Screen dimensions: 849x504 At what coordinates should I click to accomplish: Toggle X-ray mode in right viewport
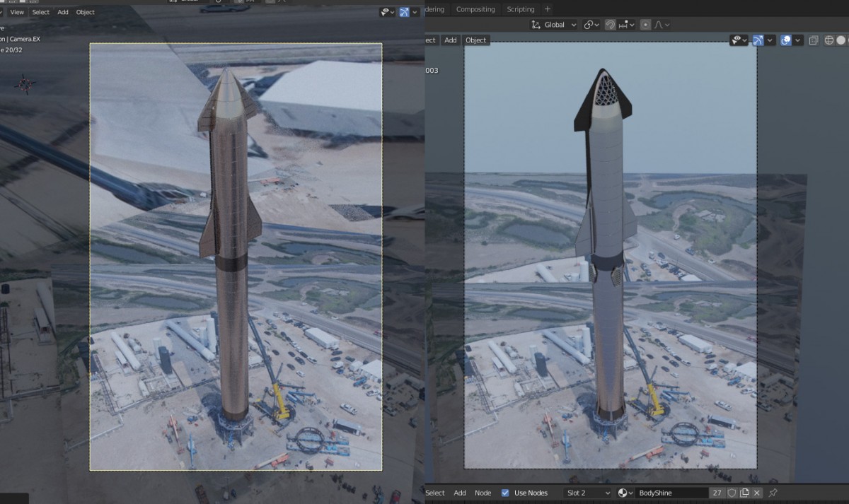tap(814, 40)
